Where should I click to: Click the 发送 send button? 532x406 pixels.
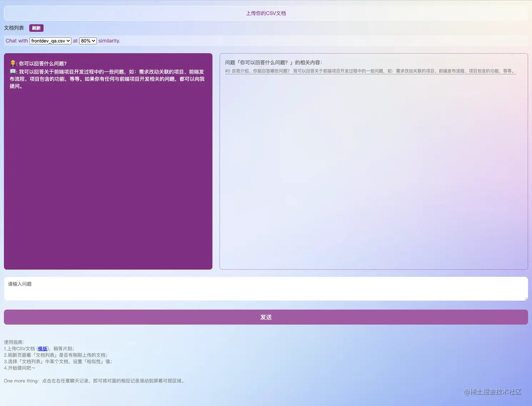pos(266,317)
